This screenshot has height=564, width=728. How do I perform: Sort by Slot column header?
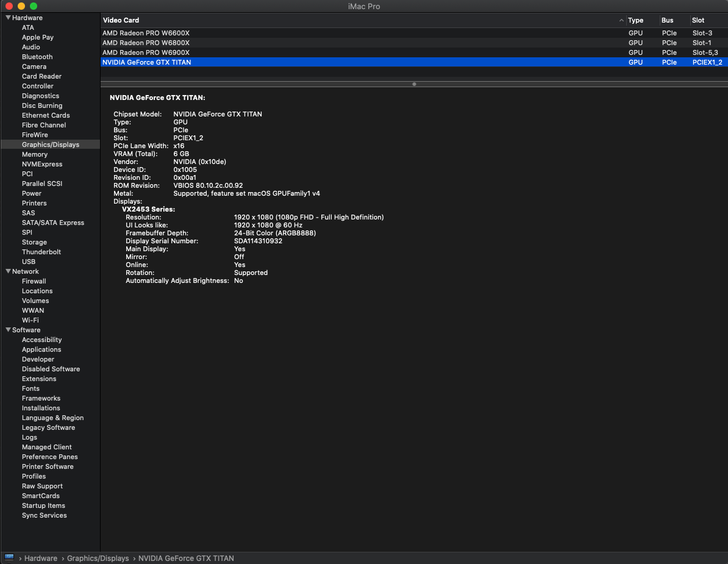point(708,20)
